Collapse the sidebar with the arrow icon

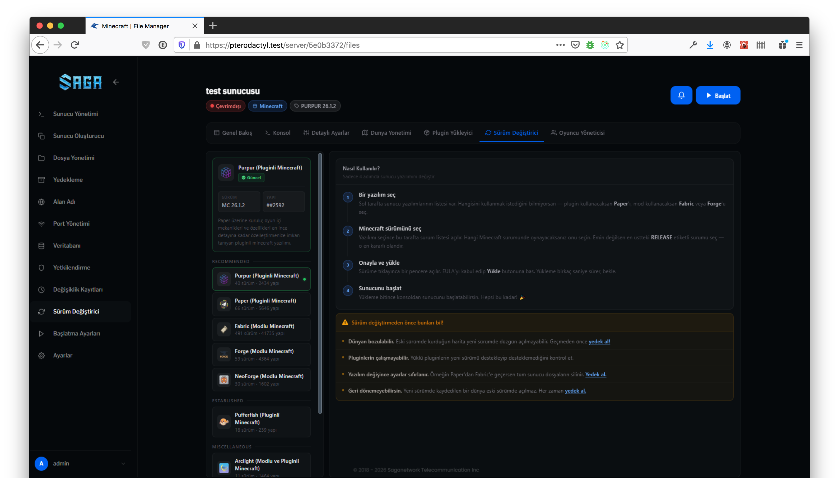[x=116, y=82]
